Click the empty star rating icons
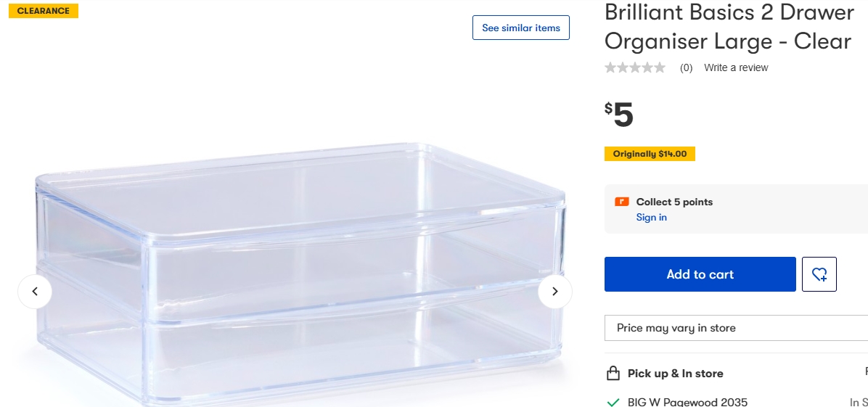This screenshot has height=407, width=868. 635,67
